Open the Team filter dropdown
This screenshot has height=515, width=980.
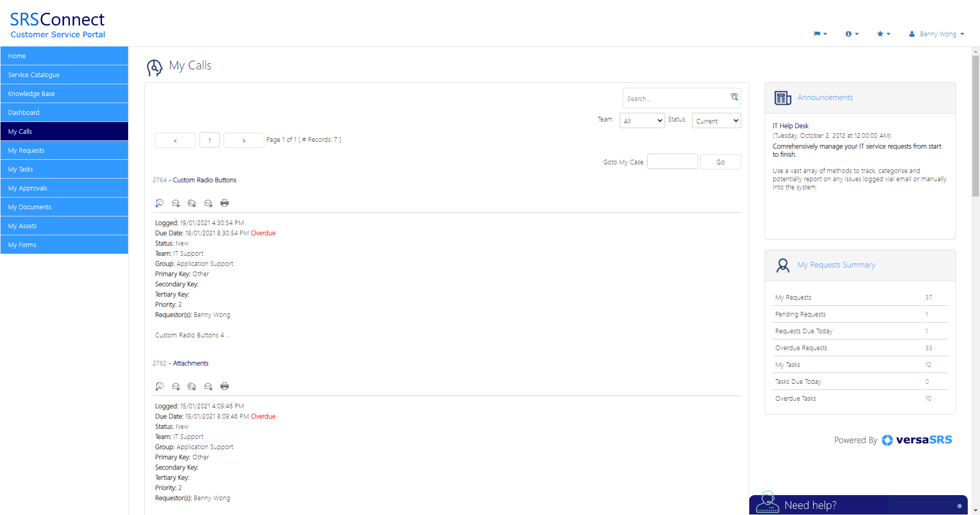coord(642,121)
